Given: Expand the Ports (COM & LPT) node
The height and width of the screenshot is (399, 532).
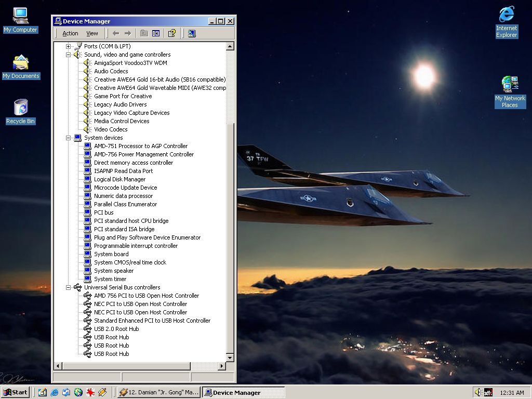Looking at the screenshot, I should [x=68, y=46].
